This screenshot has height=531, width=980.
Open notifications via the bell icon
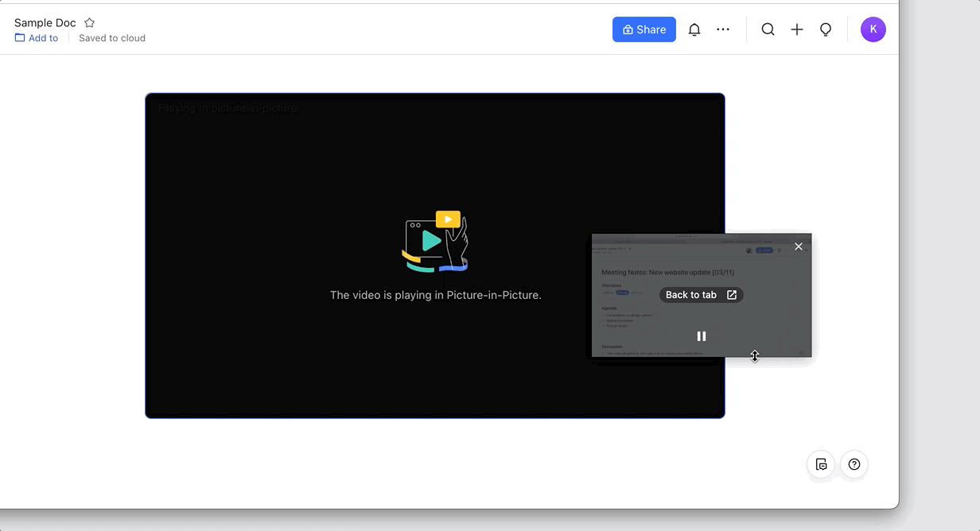click(x=694, y=29)
